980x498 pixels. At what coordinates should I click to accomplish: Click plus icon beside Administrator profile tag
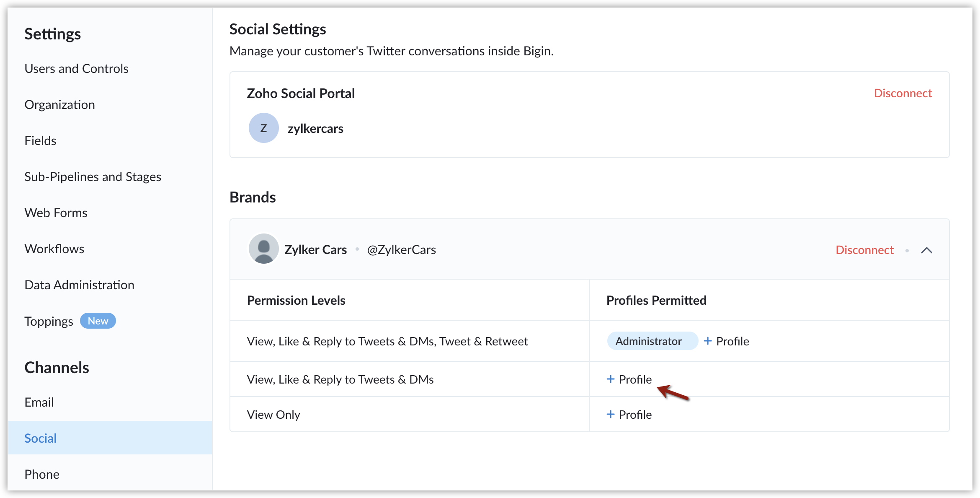tap(708, 341)
